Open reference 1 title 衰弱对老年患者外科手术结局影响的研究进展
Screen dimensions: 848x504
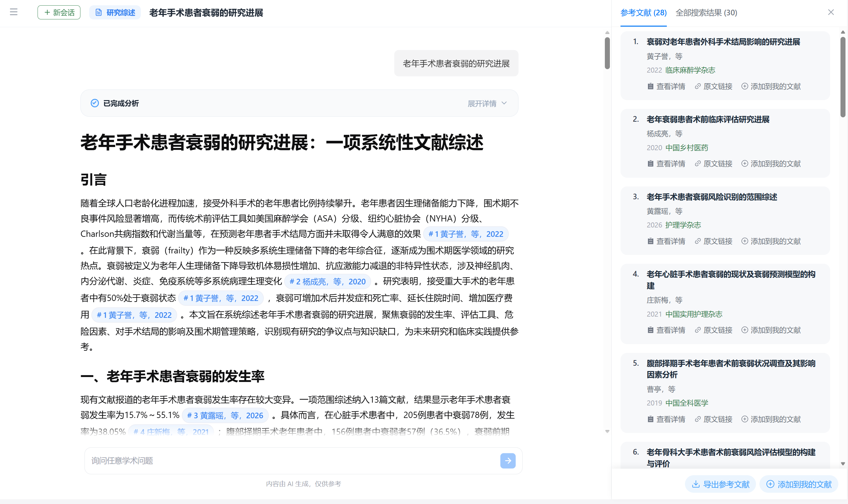point(723,42)
